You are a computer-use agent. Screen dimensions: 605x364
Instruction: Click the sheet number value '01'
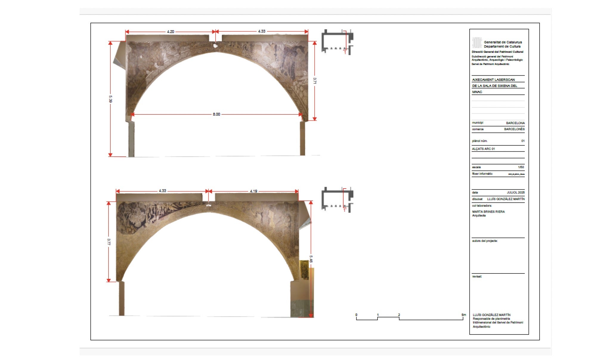523,141
